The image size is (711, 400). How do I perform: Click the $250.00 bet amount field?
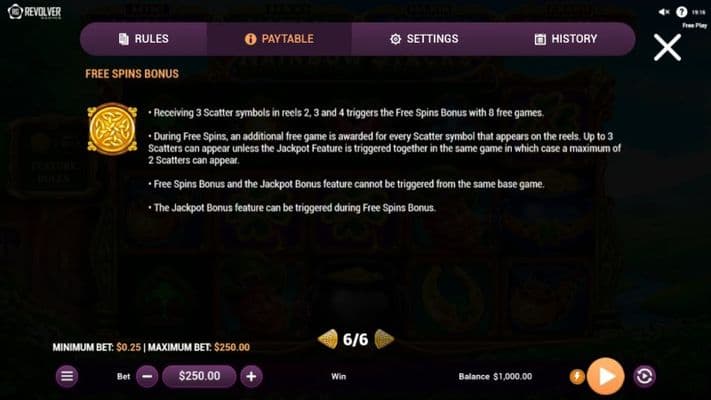(200, 376)
